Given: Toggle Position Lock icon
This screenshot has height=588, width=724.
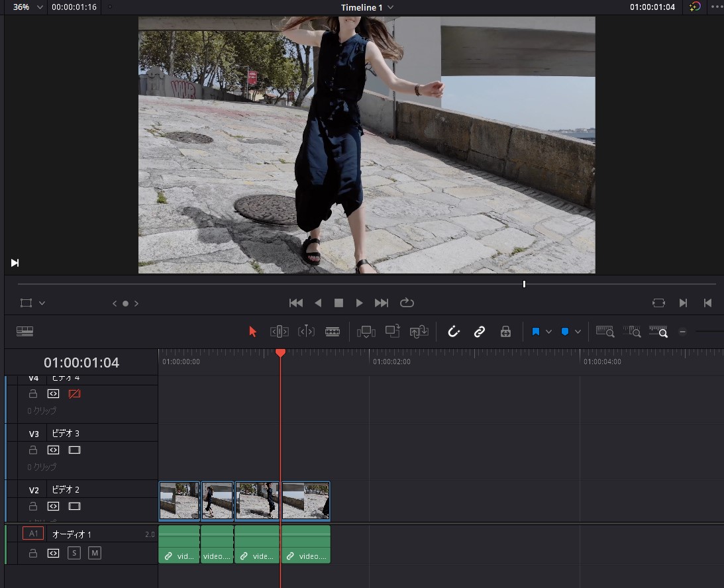Looking at the screenshot, I should (505, 331).
